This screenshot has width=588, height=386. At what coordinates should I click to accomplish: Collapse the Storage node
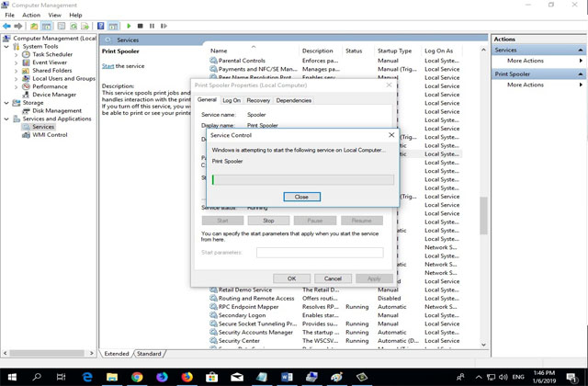[6, 103]
